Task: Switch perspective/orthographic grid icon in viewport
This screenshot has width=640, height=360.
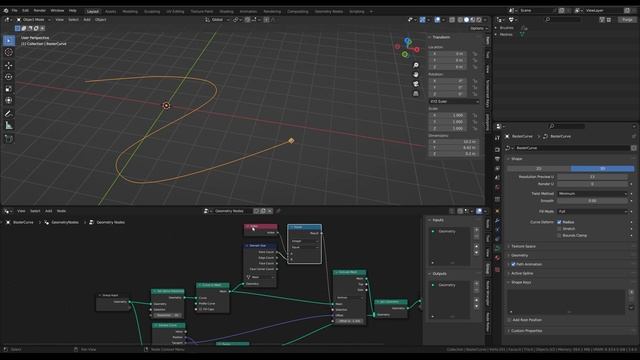Action: coord(416,93)
